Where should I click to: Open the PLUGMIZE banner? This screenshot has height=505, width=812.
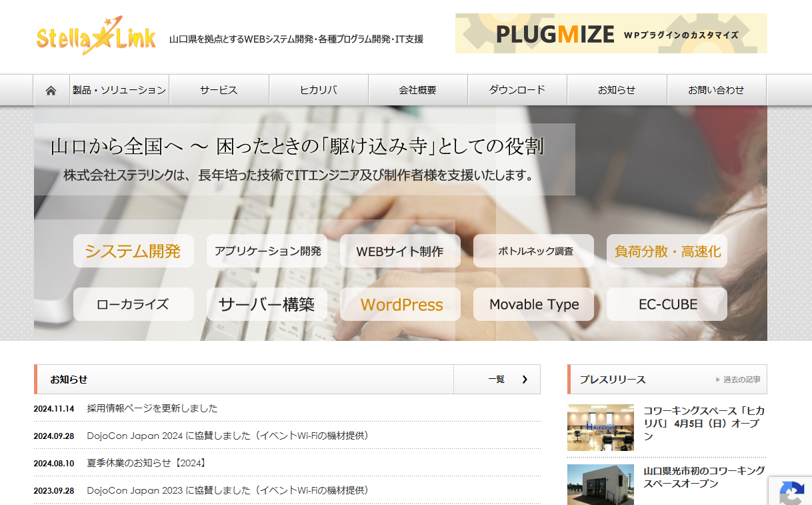[611, 33]
